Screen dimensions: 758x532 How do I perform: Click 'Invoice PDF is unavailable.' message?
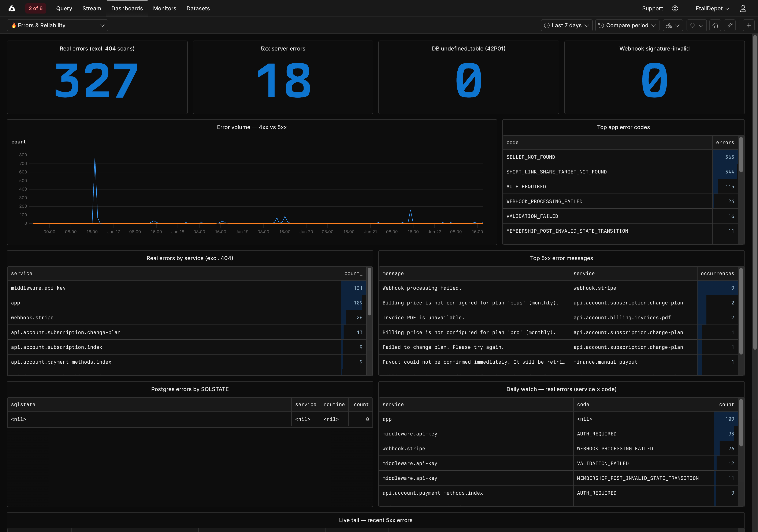tap(423, 318)
